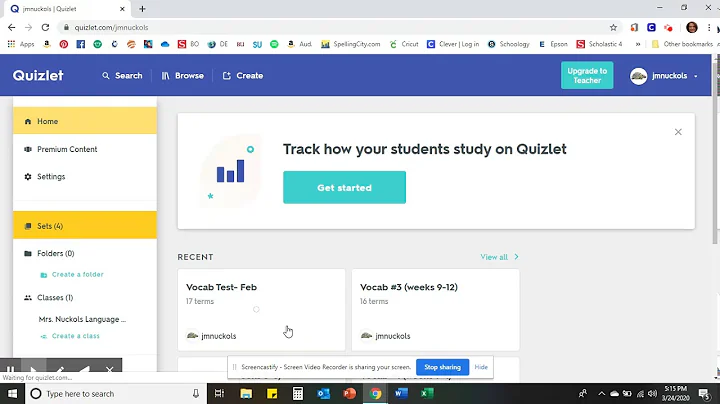This screenshot has width=720, height=404.
Task: Click the Get started button
Action: tap(344, 187)
